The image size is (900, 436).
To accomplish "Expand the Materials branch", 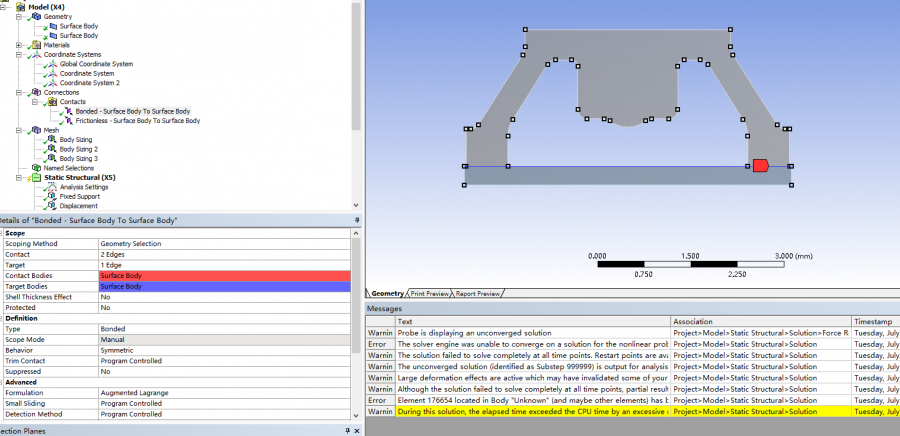I will (x=19, y=45).
